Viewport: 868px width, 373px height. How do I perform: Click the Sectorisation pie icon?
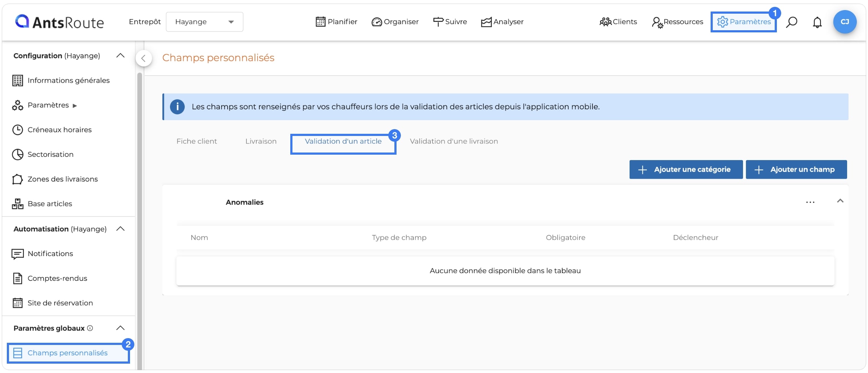(x=18, y=154)
